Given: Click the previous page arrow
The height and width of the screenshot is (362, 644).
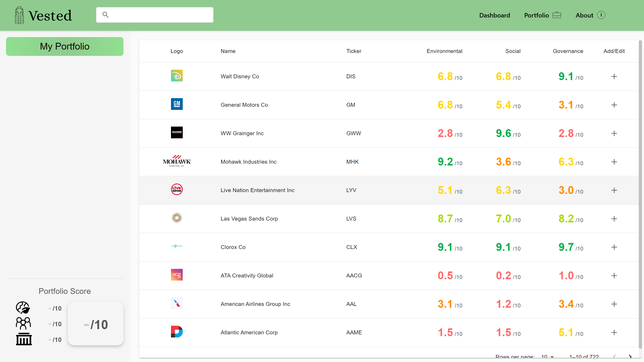Looking at the screenshot, I should [615, 357].
